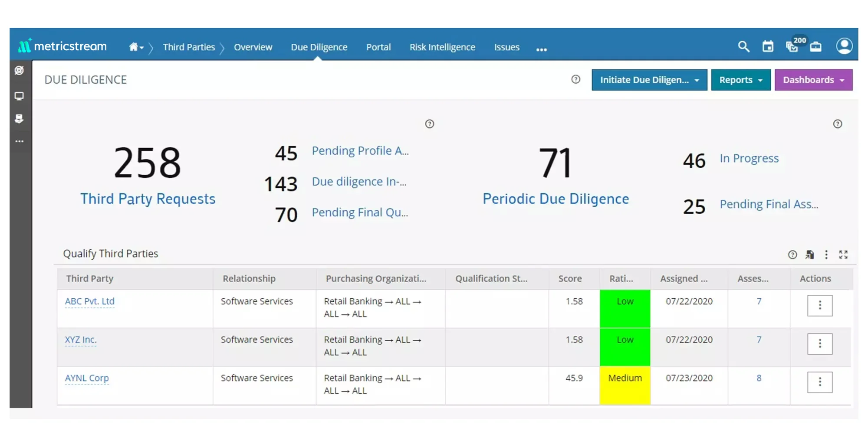Open the Dashboards dropdown

pyautogui.click(x=813, y=80)
